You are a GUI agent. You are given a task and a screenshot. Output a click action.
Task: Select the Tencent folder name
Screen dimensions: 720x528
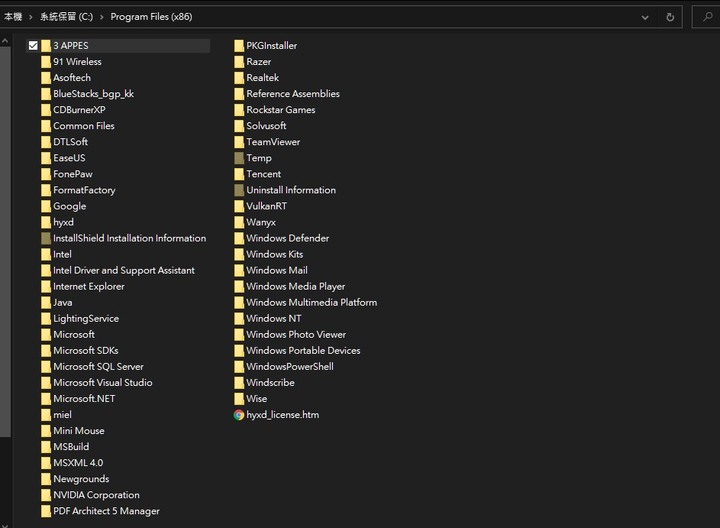(x=264, y=174)
